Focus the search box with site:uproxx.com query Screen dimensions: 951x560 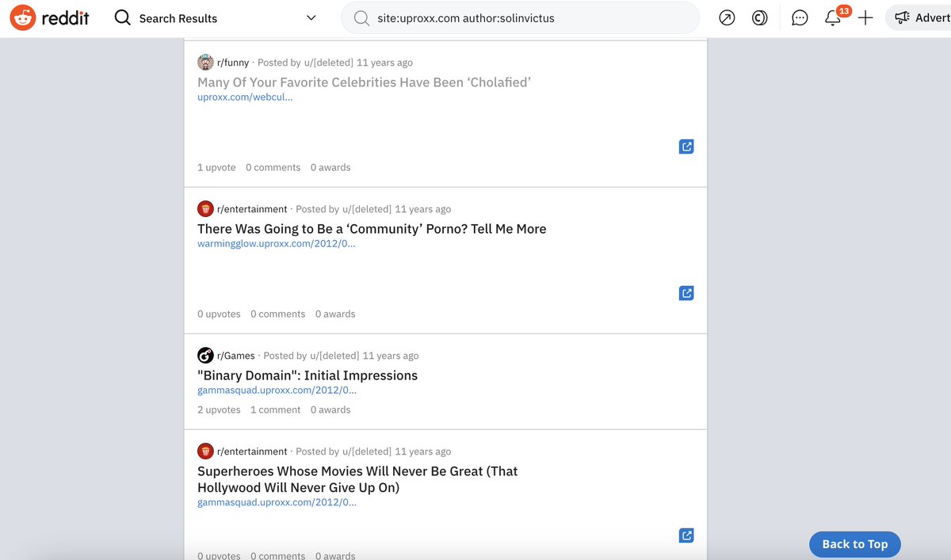[x=520, y=17]
